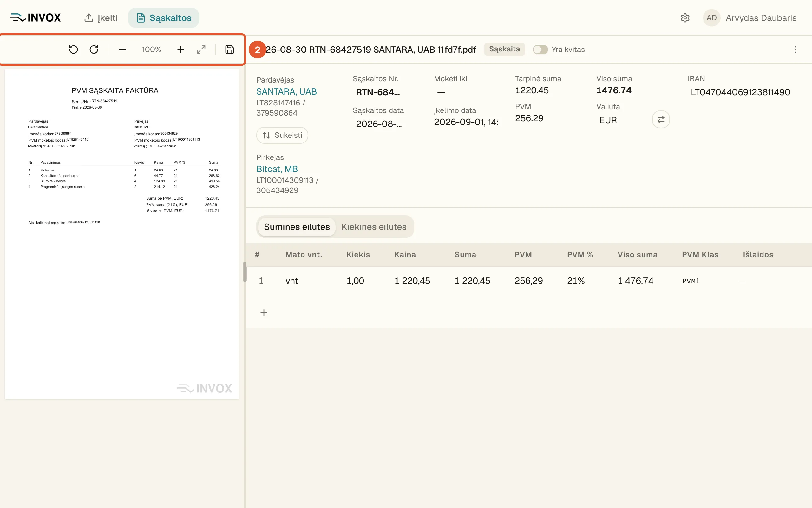Click the Tarpinė suma value 1220.45

click(532, 90)
